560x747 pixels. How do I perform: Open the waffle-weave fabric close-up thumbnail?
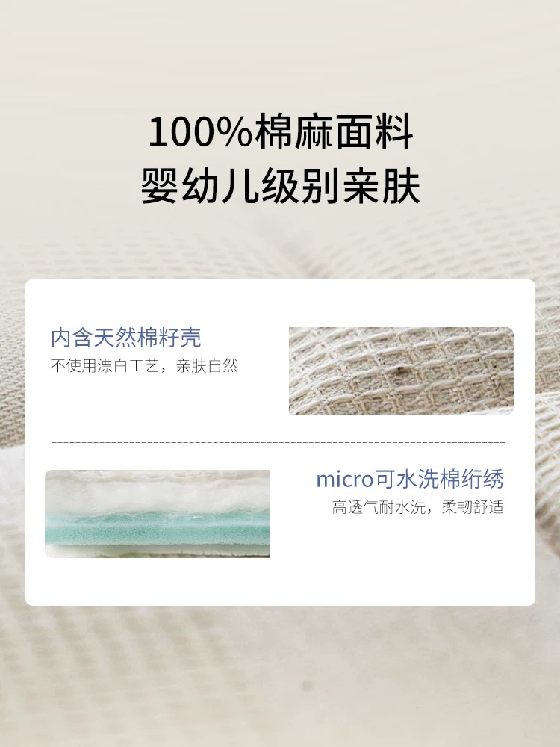(x=401, y=371)
